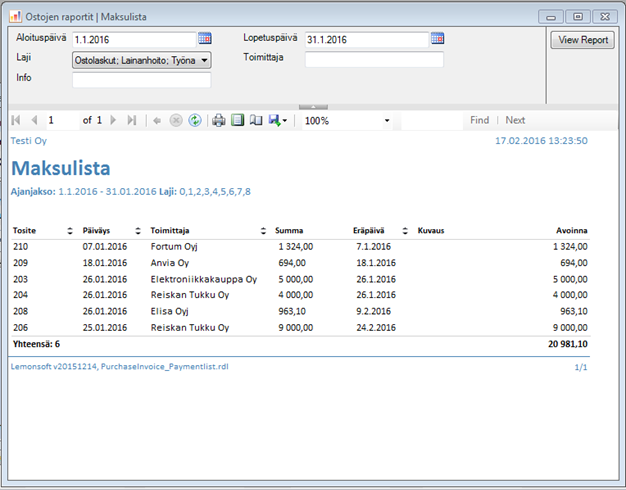The height and width of the screenshot is (490, 626).
Task: Select the Fortum Oyj supplier cell
Action: [x=174, y=247]
